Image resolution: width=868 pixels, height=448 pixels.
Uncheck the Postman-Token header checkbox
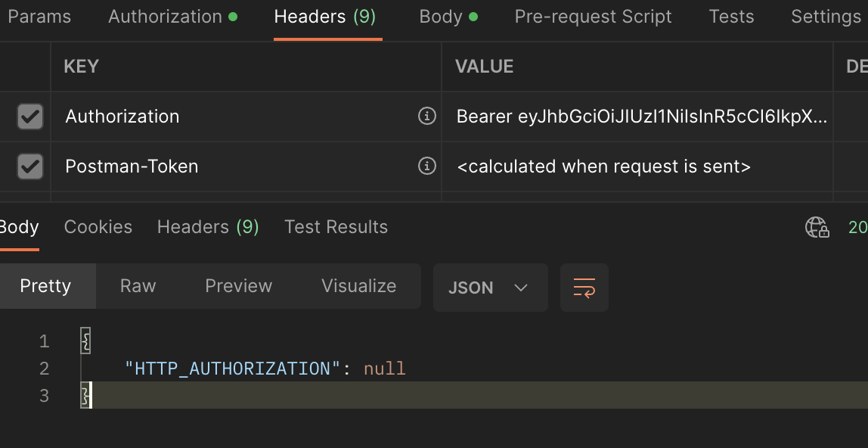click(x=30, y=166)
